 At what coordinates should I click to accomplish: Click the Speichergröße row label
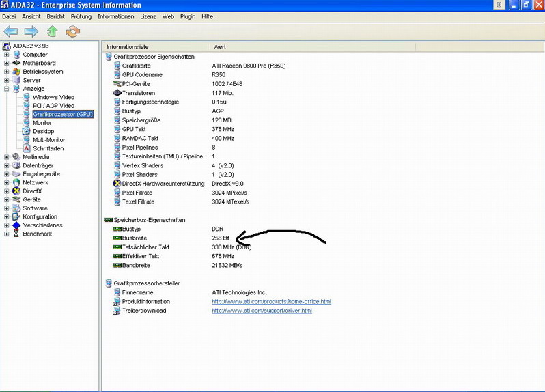coord(141,120)
